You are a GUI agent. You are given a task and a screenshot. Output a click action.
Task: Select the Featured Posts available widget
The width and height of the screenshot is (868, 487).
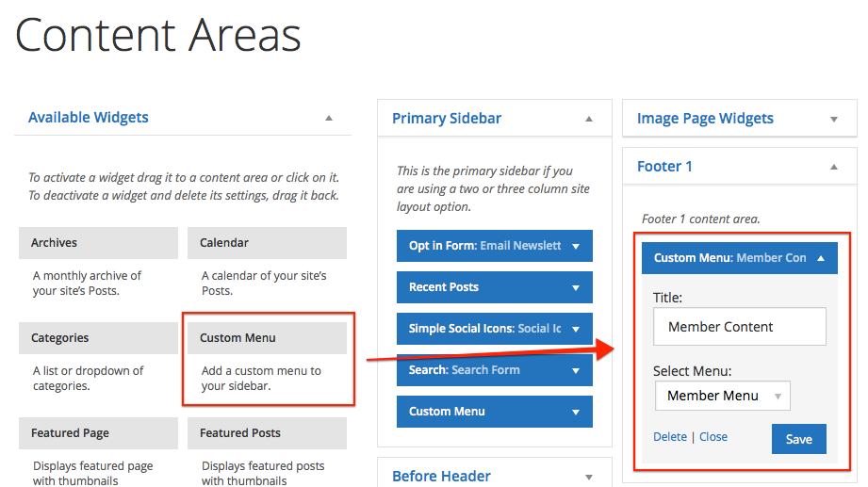pos(267,433)
